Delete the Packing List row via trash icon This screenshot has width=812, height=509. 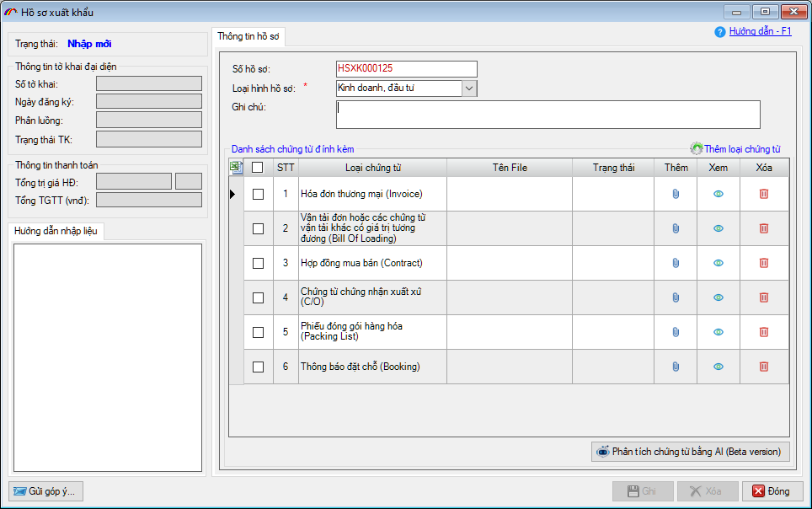click(x=764, y=332)
